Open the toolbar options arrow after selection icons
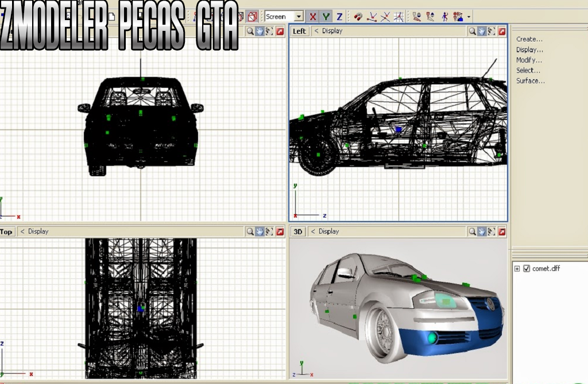Screen dimensions: 588x384 click(x=469, y=17)
